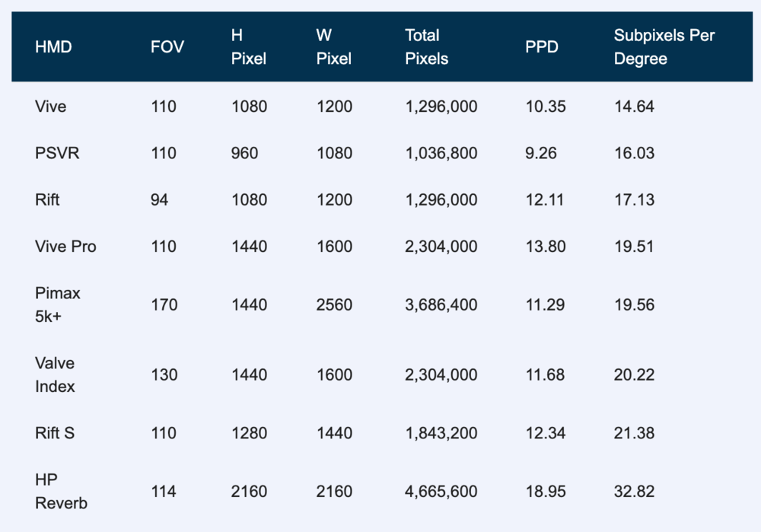Click the Valve Index row name
Image resolution: width=761 pixels, height=532 pixels.
[55, 374]
